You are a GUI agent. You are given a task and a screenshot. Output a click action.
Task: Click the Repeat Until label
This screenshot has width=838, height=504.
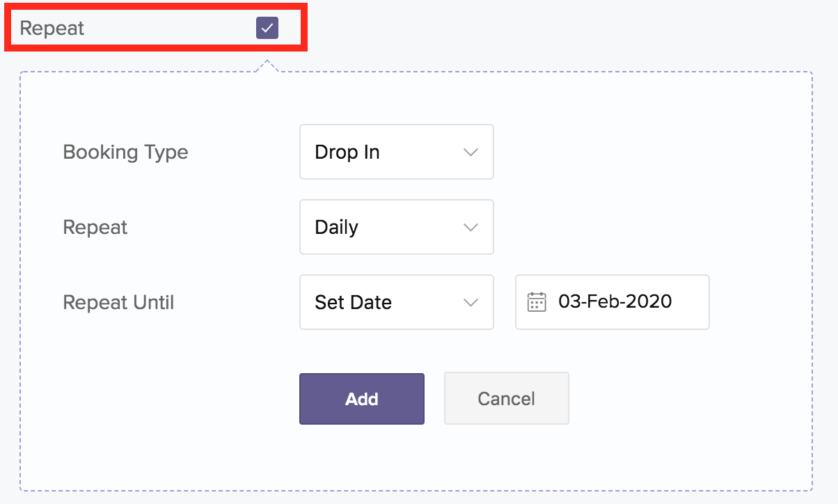118,303
